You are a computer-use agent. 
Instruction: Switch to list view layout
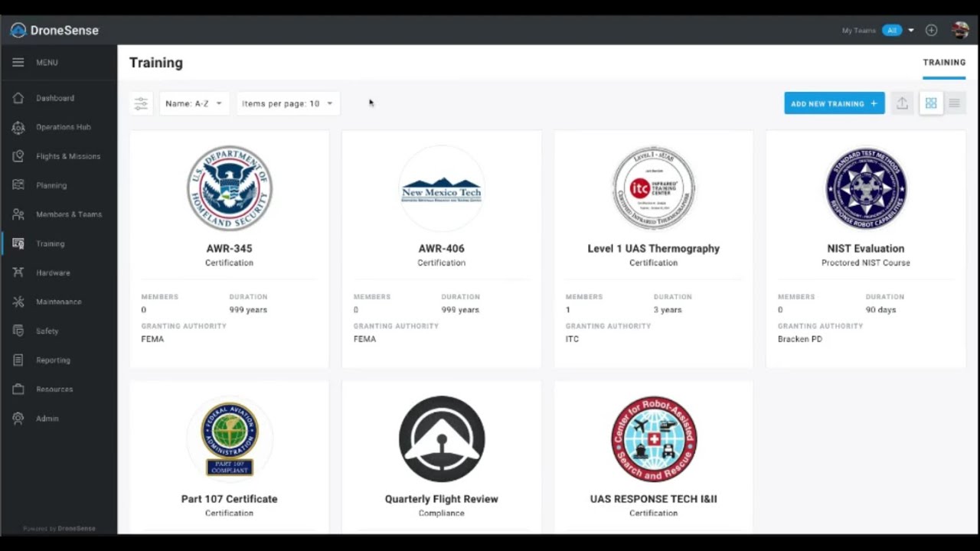(x=954, y=103)
